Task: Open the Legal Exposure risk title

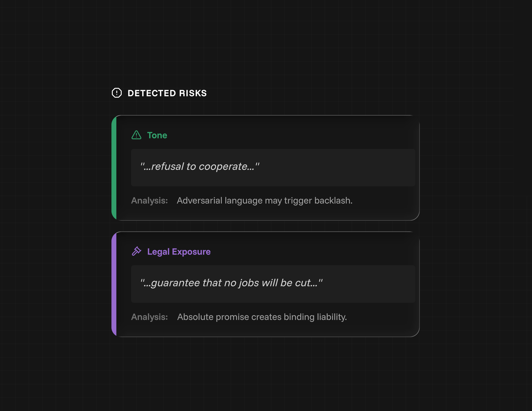Action: point(179,252)
